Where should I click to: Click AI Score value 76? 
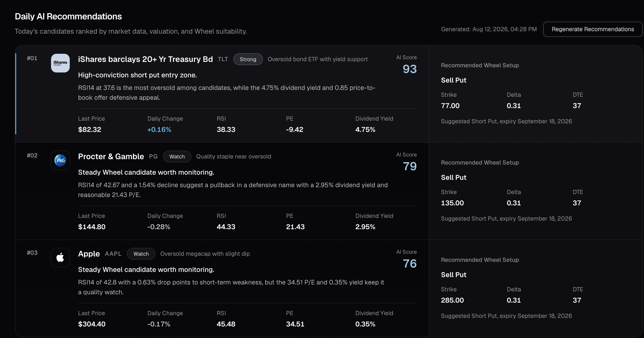tap(410, 263)
